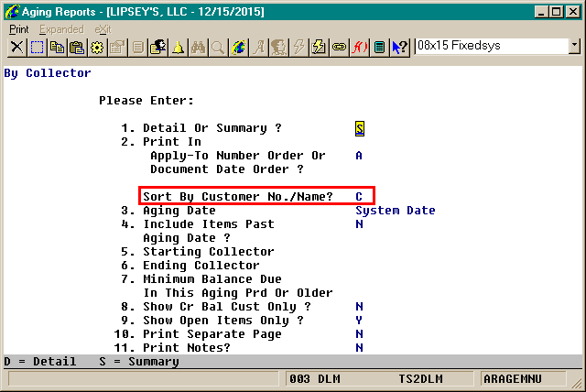Minimize the Aging Reports window
This screenshot has height=392, width=586.
pyautogui.click(x=541, y=12)
